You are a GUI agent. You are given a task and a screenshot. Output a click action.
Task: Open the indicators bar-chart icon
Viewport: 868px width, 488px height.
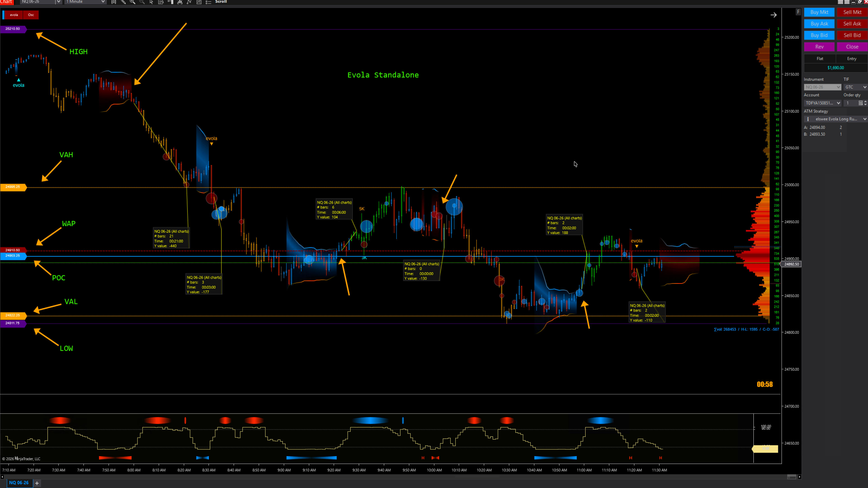[180, 2]
